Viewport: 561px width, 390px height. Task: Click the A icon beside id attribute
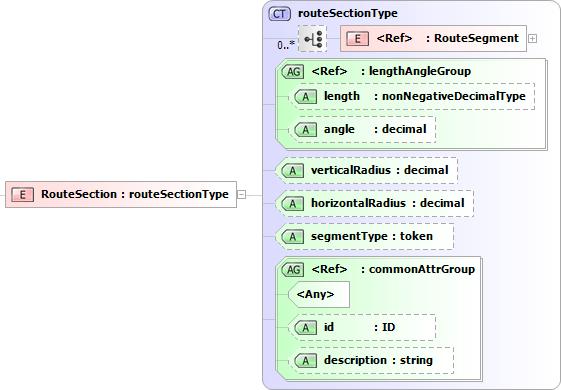pyautogui.click(x=305, y=327)
